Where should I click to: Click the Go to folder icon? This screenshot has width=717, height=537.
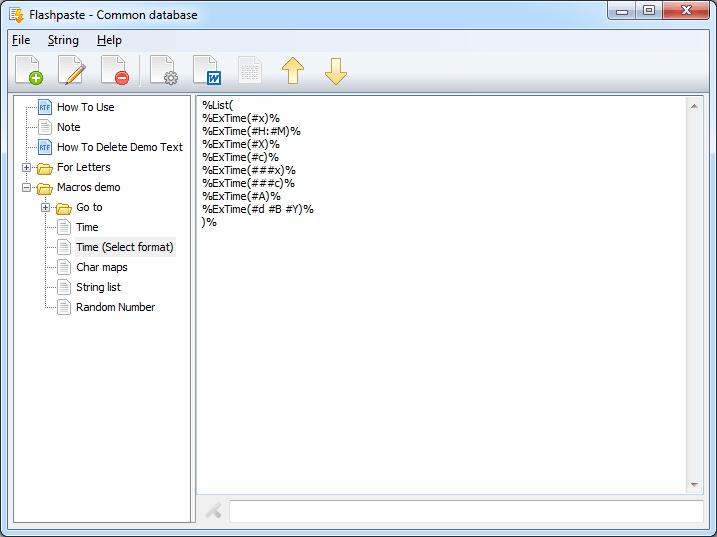[64, 208]
